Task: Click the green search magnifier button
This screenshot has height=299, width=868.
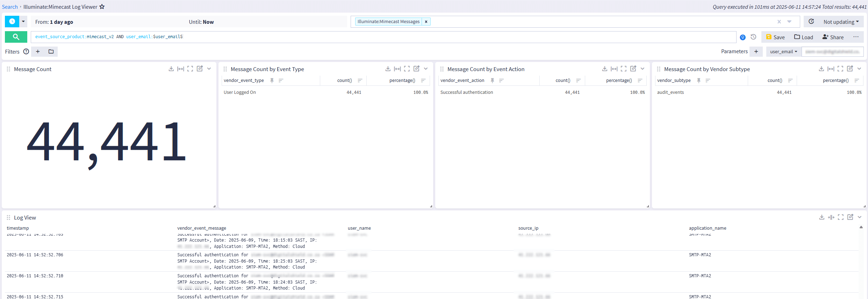Action: point(16,37)
